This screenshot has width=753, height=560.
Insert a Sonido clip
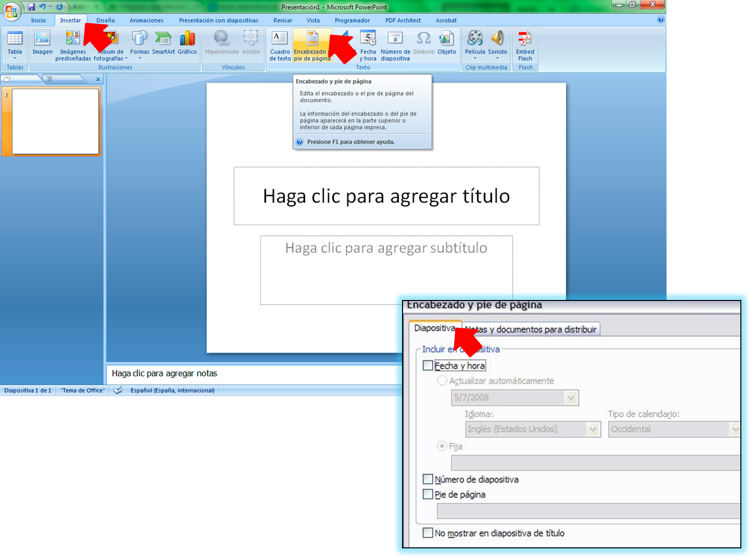coord(498,45)
